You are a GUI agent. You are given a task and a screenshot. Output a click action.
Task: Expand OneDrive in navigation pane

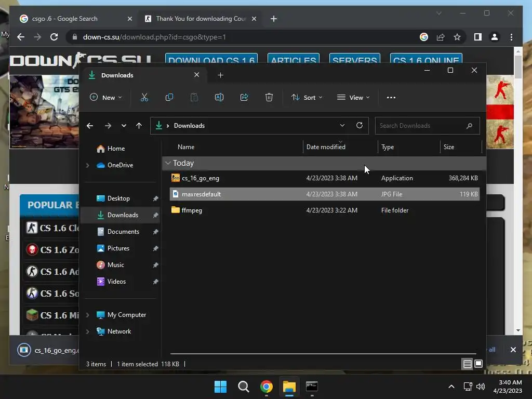87,165
